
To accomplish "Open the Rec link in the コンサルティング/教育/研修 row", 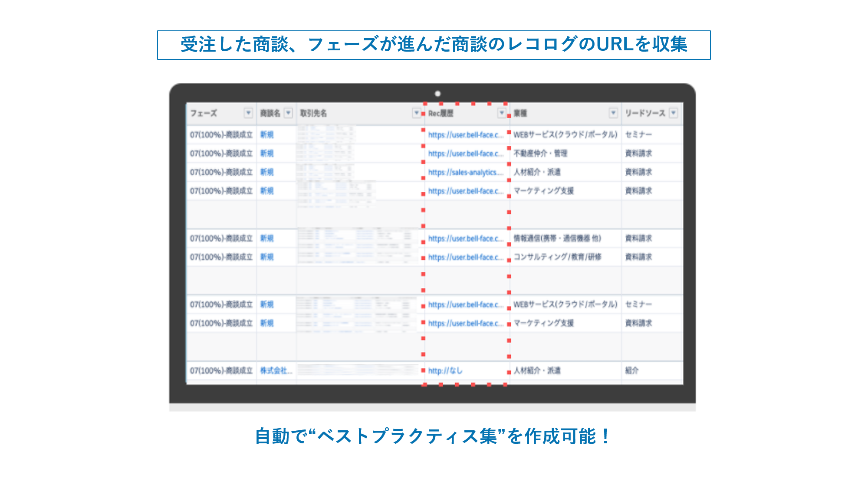I will tap(466, 257).
